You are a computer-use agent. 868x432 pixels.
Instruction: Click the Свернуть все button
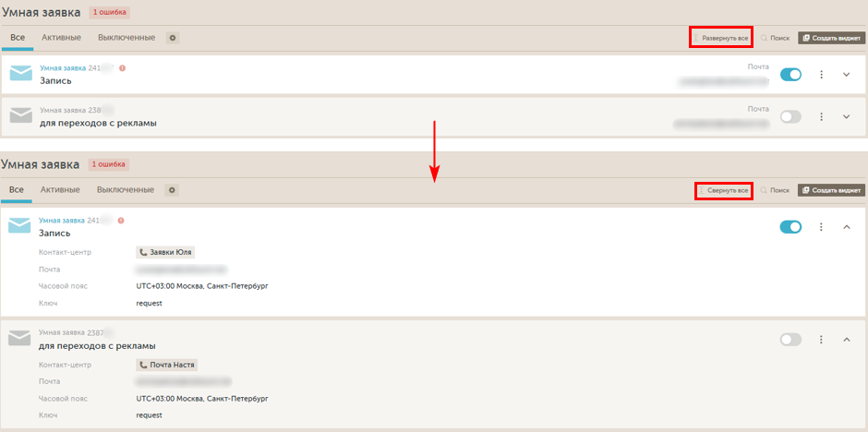click(x=723, y=190)
